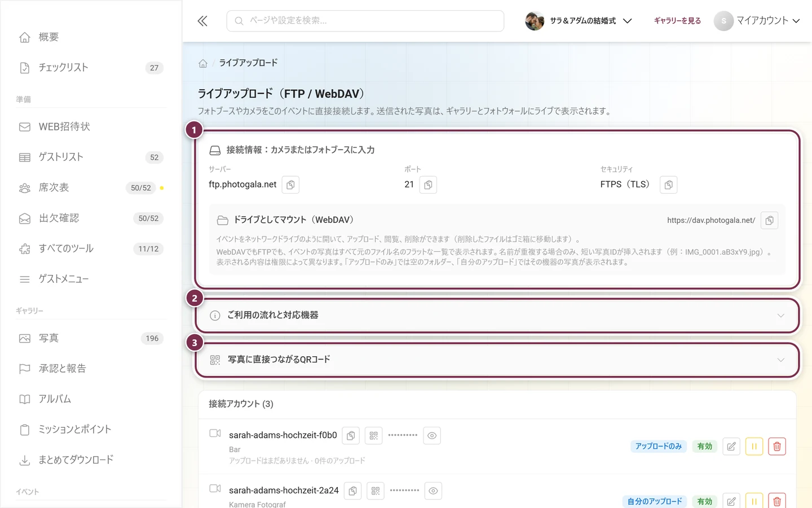
Task: Click the drive icon beside 接続情報
Action: coord(215,150)
